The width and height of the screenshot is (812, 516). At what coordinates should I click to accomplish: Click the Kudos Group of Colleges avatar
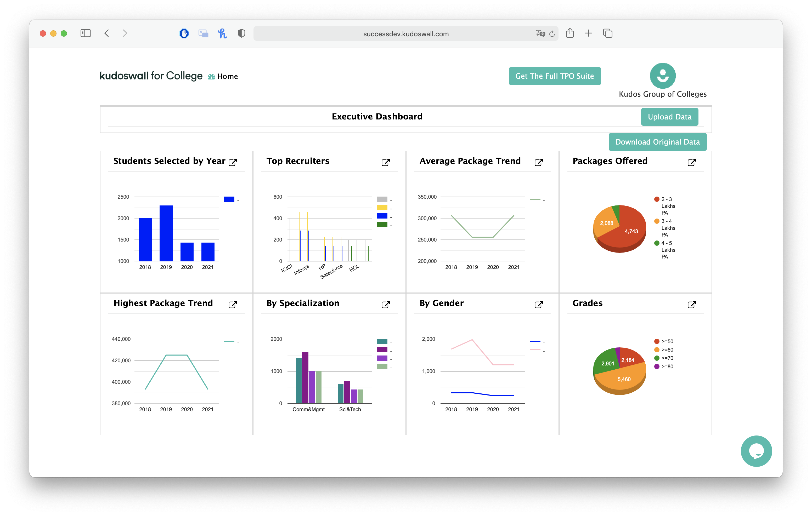663,76
